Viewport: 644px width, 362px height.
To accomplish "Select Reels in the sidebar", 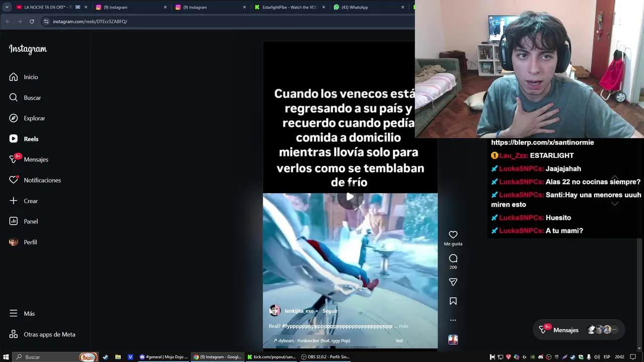I will pyautogui.click(x=24, y=139).
